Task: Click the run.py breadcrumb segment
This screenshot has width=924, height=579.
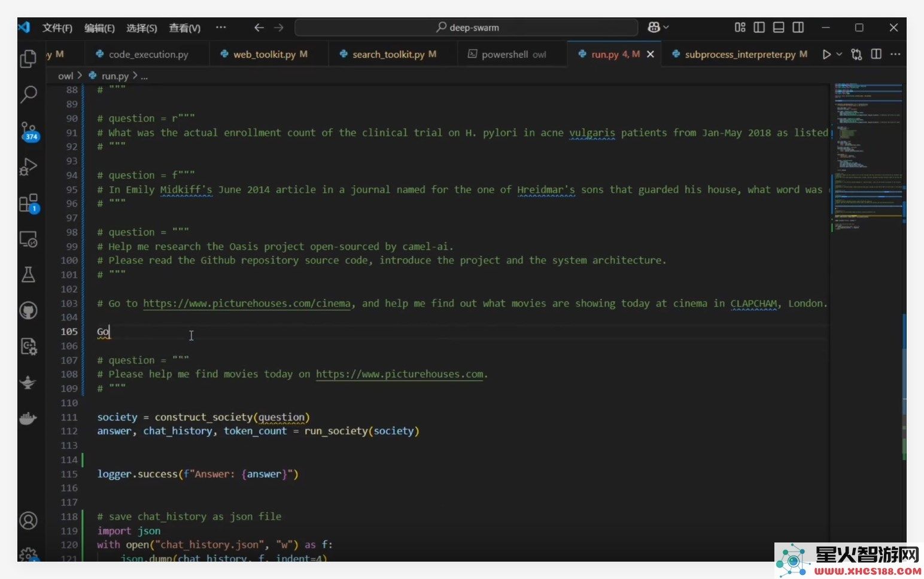Action: point(115,76)
